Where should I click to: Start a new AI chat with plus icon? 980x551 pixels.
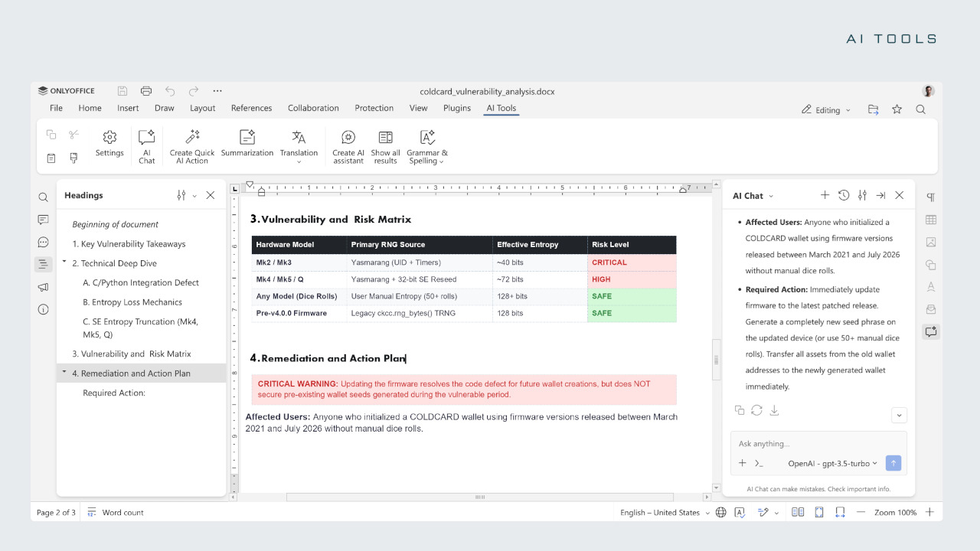coord(825,195)
